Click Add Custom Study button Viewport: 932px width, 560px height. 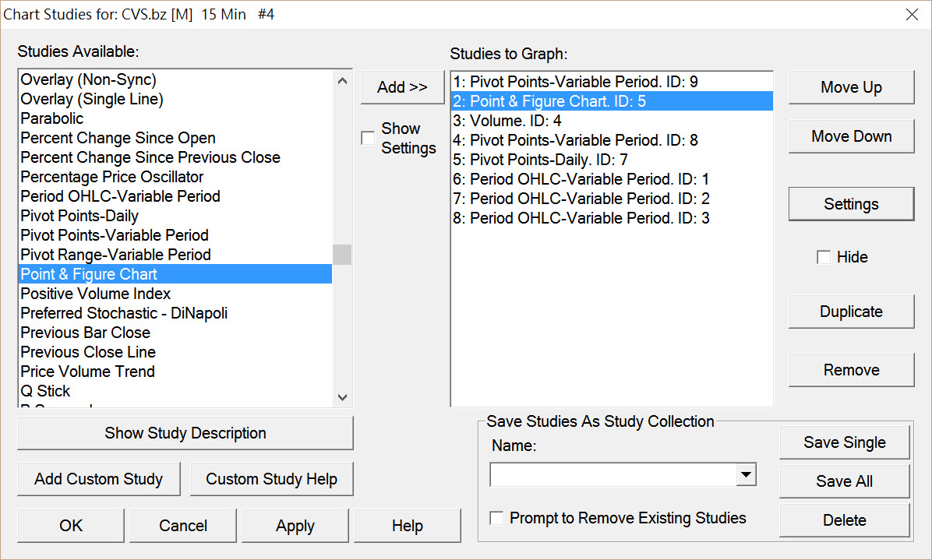(99, 479)
